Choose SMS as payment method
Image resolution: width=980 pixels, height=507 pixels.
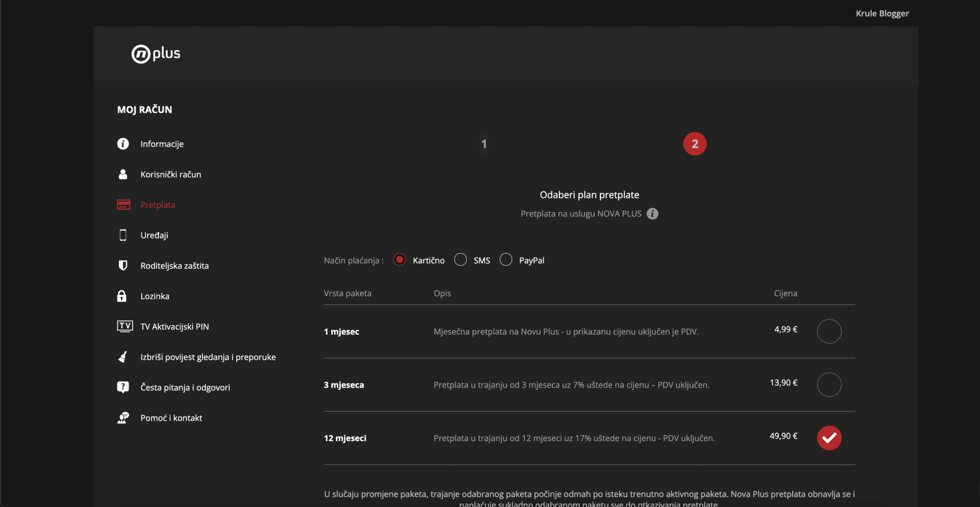460,260
